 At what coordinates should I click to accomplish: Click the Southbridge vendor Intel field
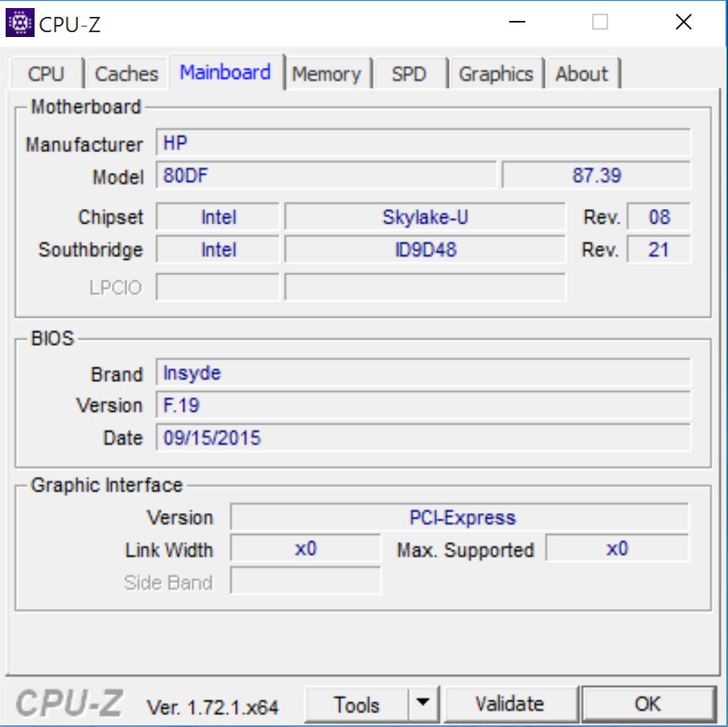click(x=218, y=249)
